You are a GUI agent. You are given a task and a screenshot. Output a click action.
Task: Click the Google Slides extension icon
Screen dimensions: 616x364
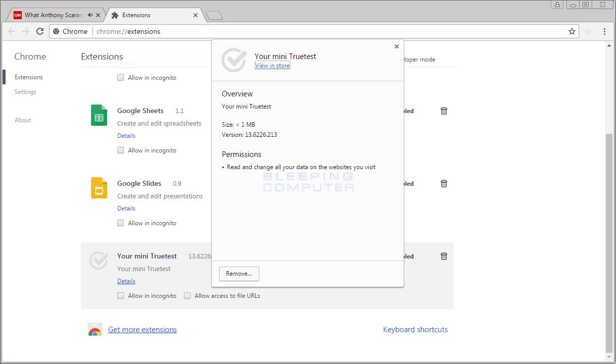click(99, 188)
